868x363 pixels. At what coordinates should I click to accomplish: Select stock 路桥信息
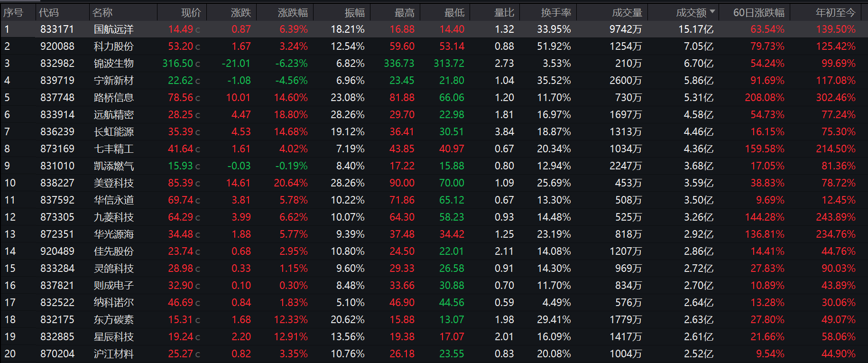tap(114, 98)
